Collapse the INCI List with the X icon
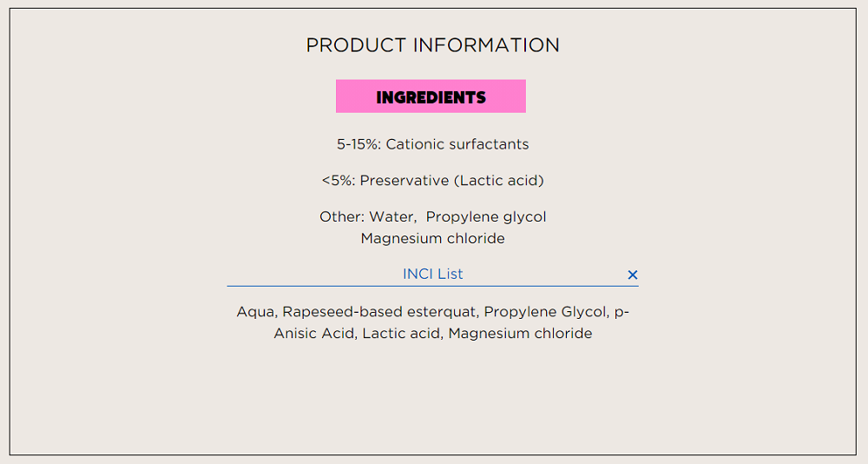This screenshot has width=868, height=464. tap(632, 275)
